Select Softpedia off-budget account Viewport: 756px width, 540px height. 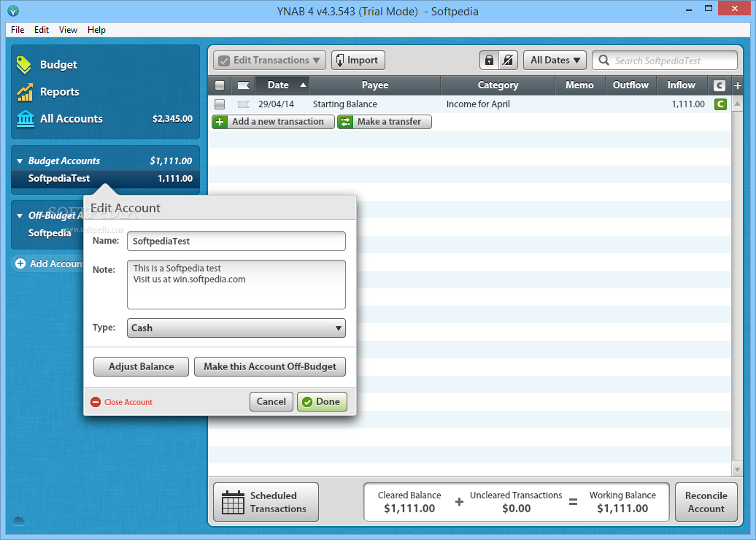coord(50,233)
